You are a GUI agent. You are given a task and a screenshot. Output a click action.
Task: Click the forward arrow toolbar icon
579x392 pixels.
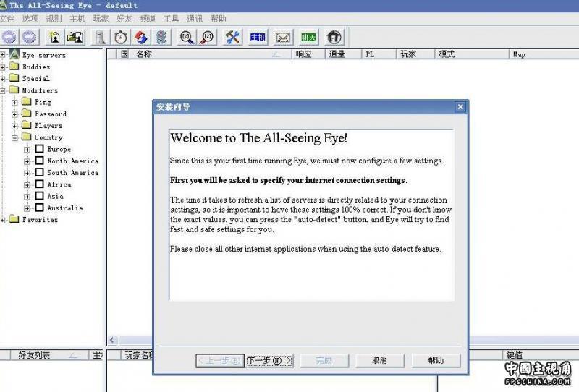point(29,38)
